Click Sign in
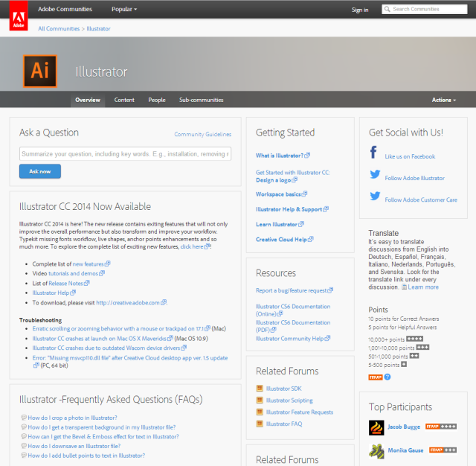 click(x=360, y=10)
